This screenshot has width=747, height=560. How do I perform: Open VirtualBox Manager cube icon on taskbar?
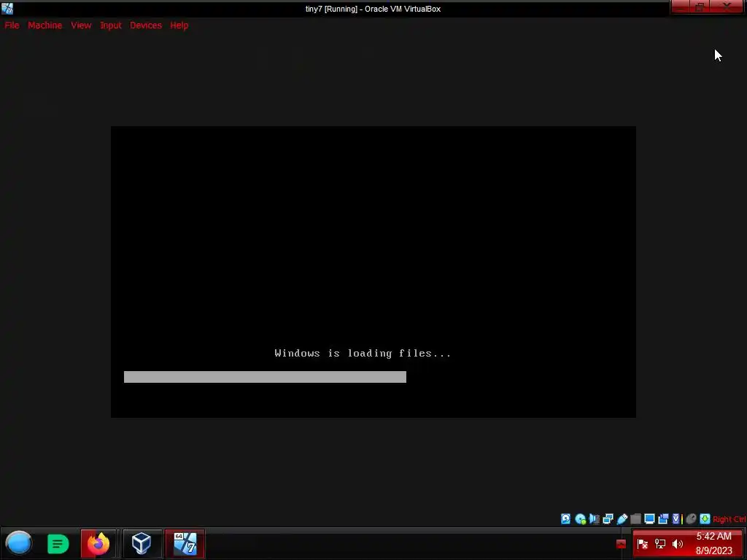click(x=142, y=543)
